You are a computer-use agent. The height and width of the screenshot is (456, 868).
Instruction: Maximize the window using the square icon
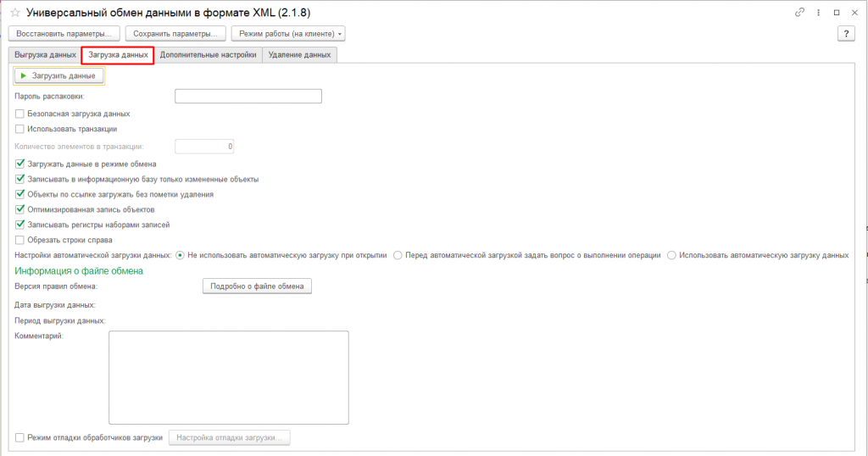(x=837, y=12)
